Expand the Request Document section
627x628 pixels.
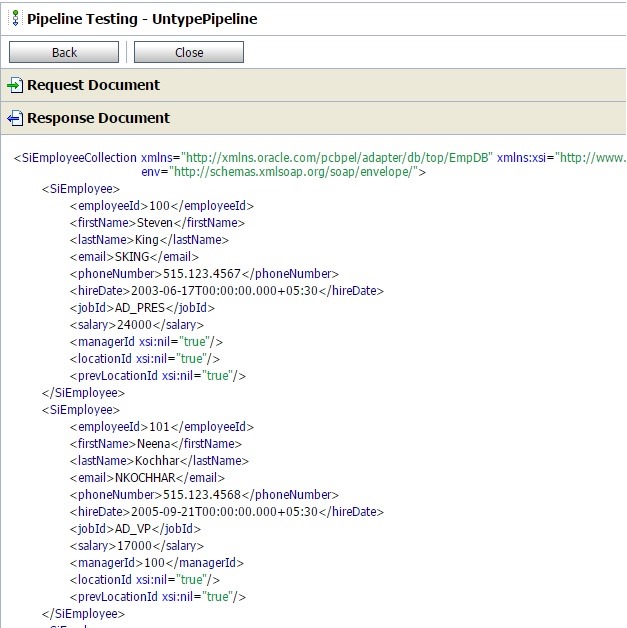coord(93,86)
